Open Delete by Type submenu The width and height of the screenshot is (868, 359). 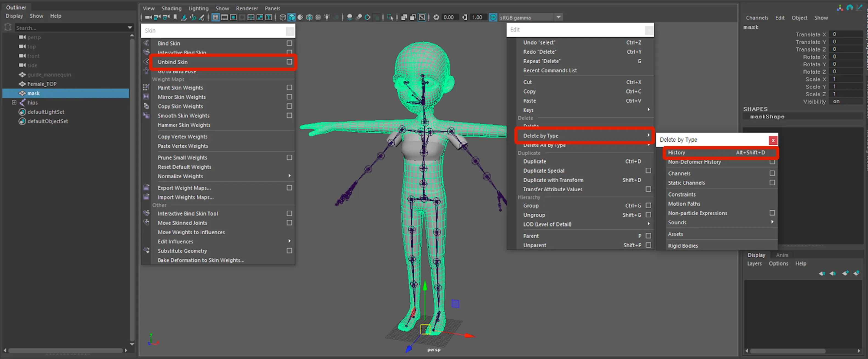tap(584, 136)
